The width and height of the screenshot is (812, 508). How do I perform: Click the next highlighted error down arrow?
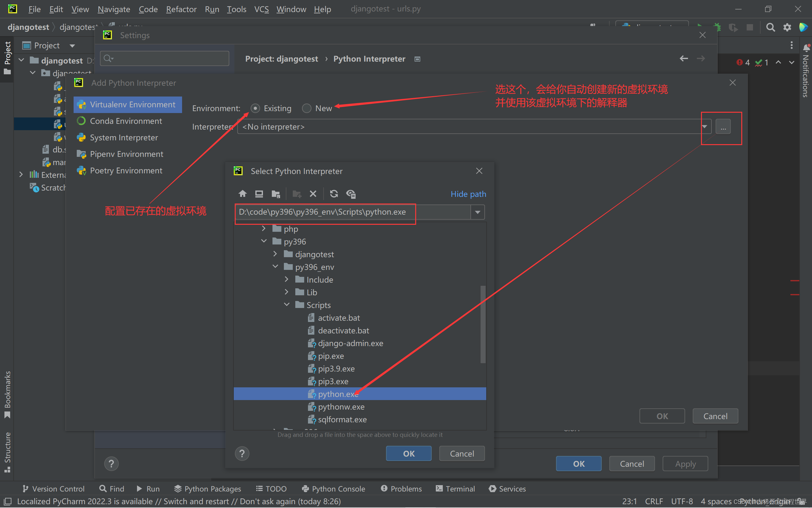tap(792, 63)
